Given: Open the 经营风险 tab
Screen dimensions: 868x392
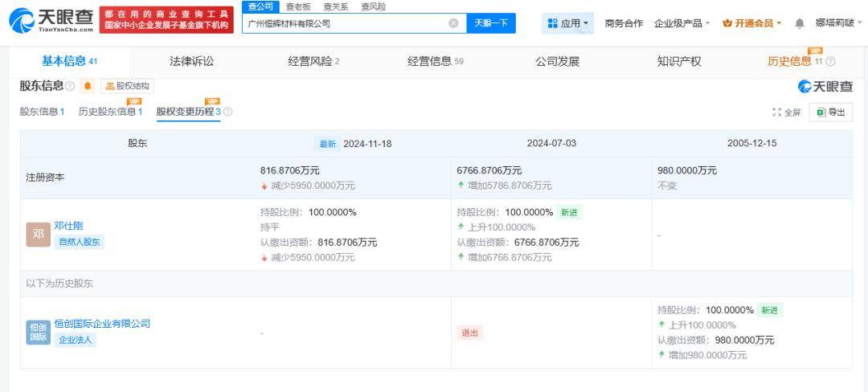Looking at the screenshot, I should tap(313, 61).
